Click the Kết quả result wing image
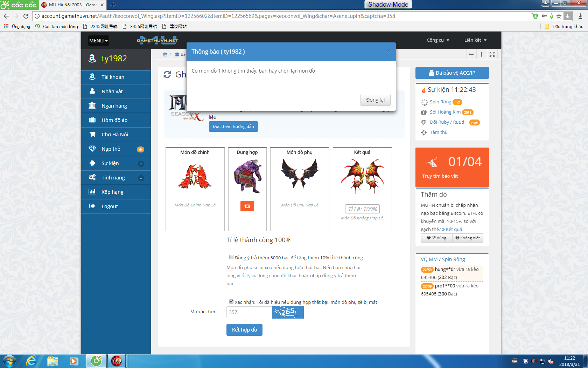 point(362,176)
